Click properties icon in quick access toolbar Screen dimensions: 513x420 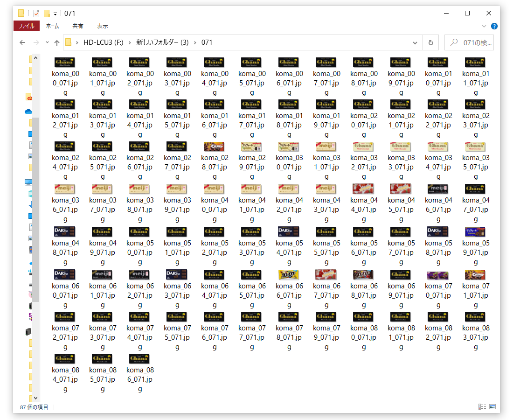click(x=36, y=14)
